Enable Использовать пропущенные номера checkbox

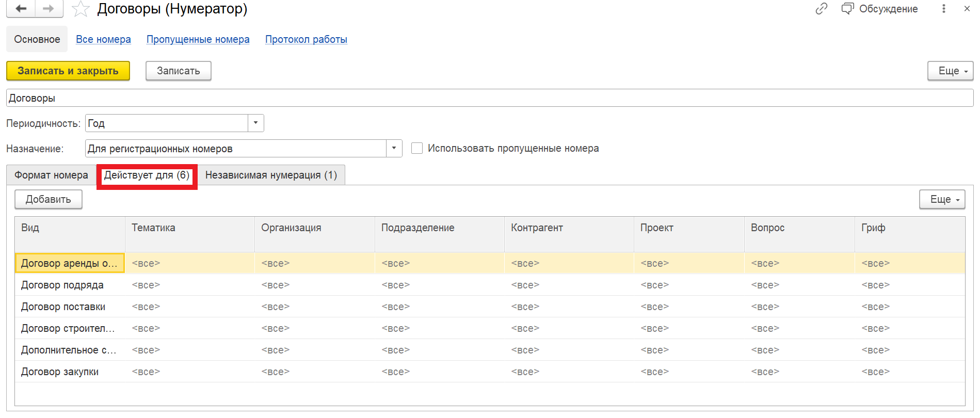(x=417, y=149)
